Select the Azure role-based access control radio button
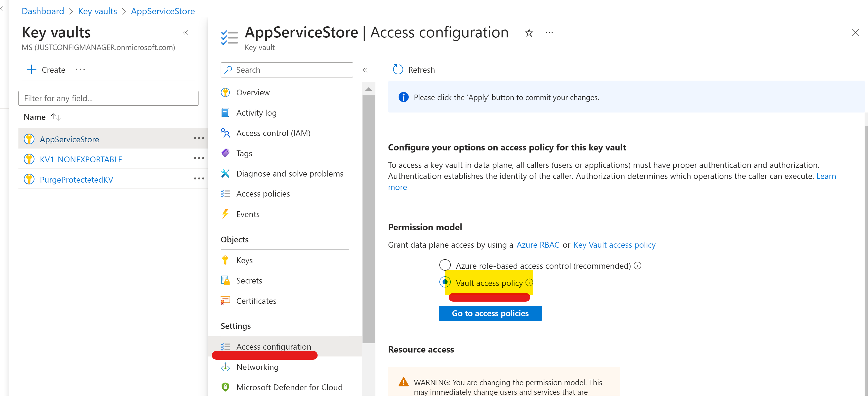868x396 pixels. [x=445, y=265]
